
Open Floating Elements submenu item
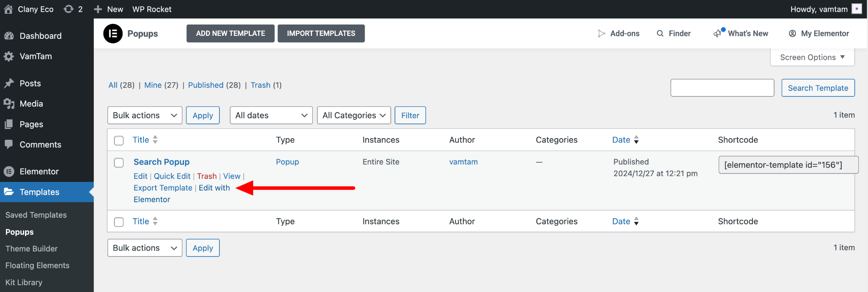[x=38, y=265]
